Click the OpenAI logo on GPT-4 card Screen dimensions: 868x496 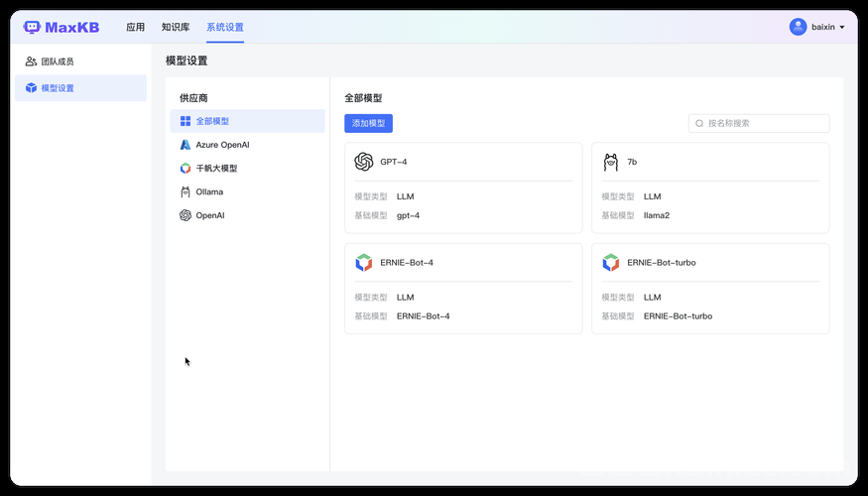click(364, 162)
